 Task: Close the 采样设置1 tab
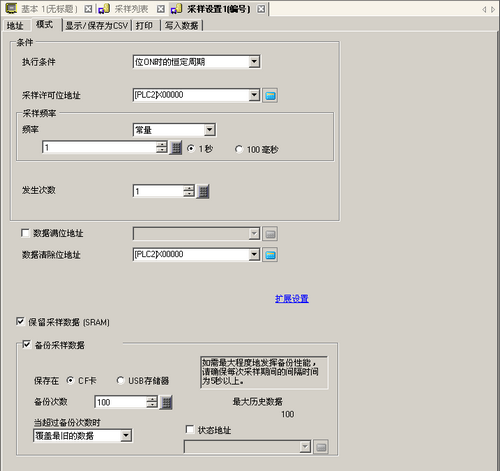coord(262,9)
